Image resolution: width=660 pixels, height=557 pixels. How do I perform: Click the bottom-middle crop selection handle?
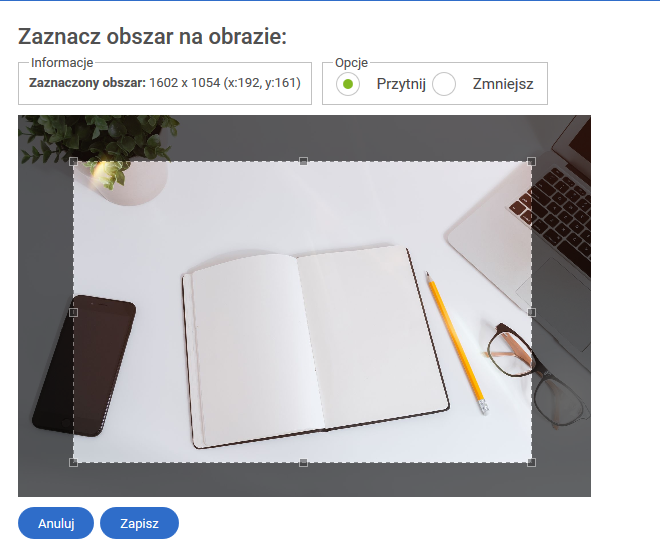[303, 463]
